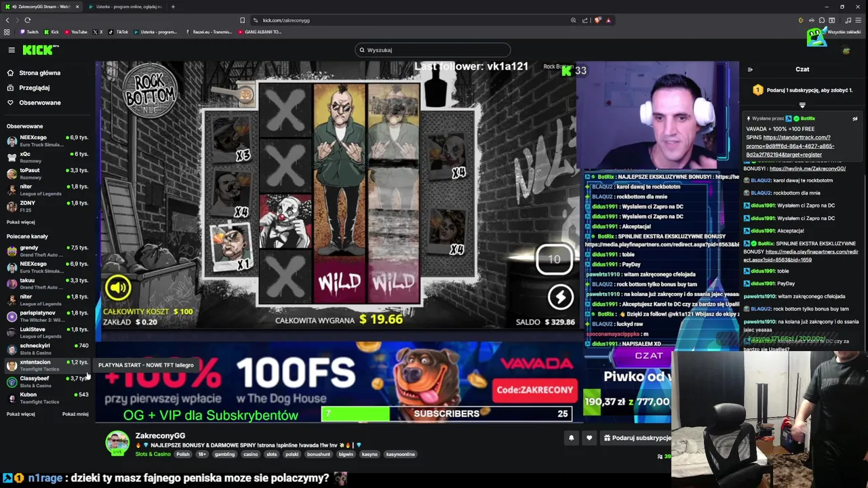868x488 pixels.
Task: Open Raszei.eu bookmark
Action: click(208, 32)
